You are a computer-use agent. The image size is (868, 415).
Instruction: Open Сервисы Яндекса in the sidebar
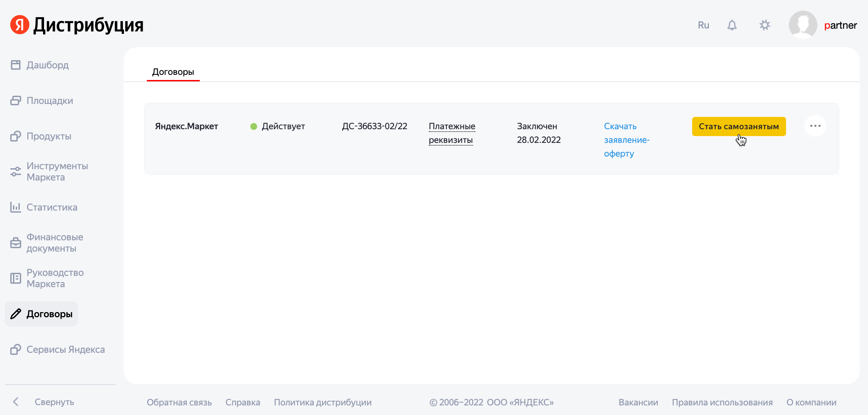[65, 349]
